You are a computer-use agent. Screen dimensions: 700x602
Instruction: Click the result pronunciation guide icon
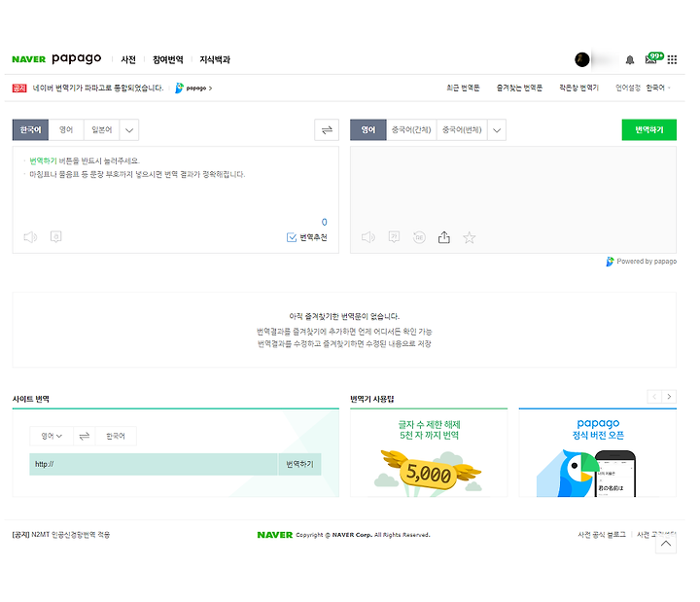pos(394,236)
